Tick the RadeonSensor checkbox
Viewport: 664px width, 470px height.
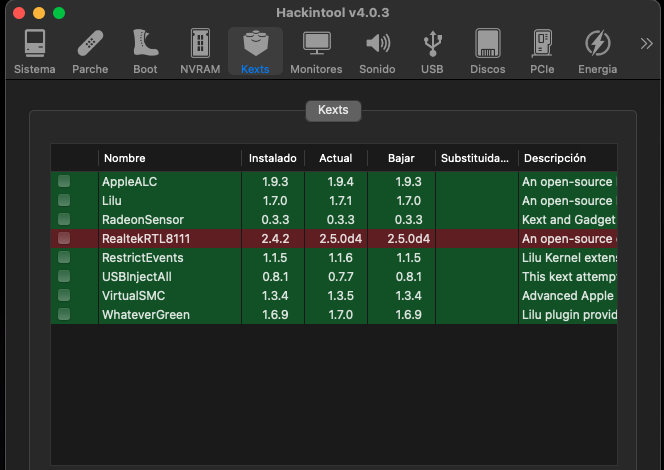point(64,219)
